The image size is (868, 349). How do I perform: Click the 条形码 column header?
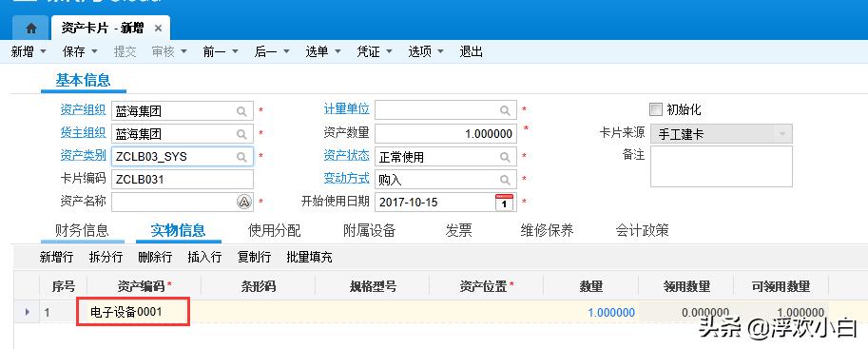[x=258, y=286]
